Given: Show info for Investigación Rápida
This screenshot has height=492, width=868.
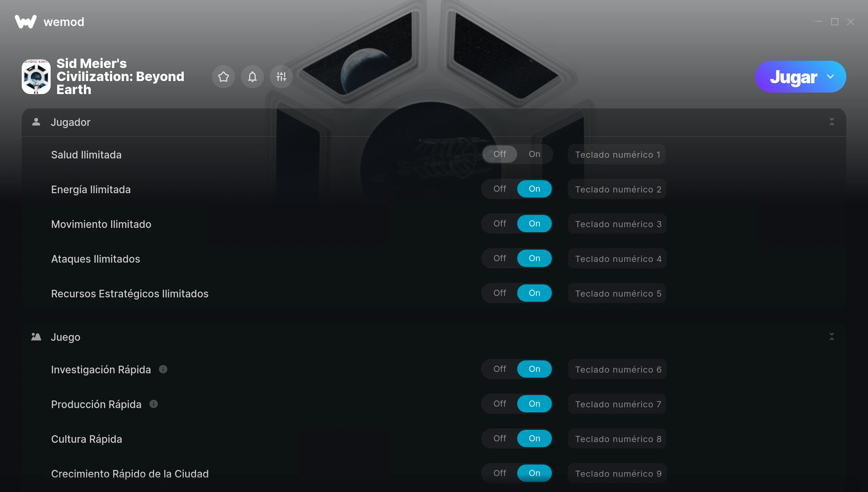Looking at the screenshot, I should tap(163, 369).
